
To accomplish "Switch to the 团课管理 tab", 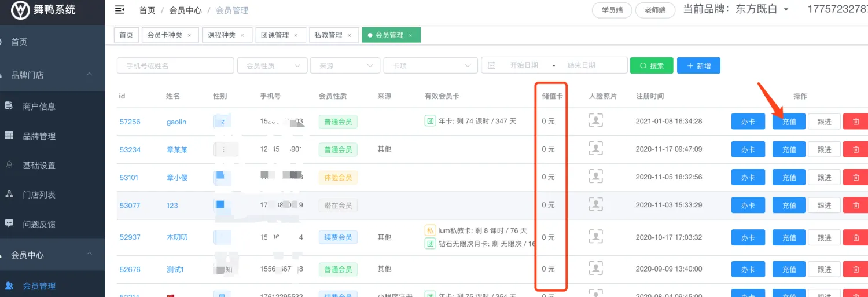I will pos(275,35).
